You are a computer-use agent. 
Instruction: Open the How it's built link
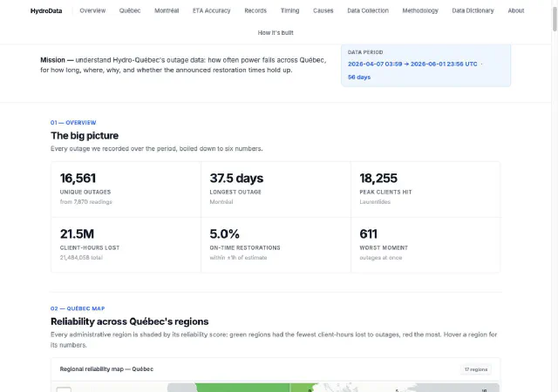click(276, 33)
